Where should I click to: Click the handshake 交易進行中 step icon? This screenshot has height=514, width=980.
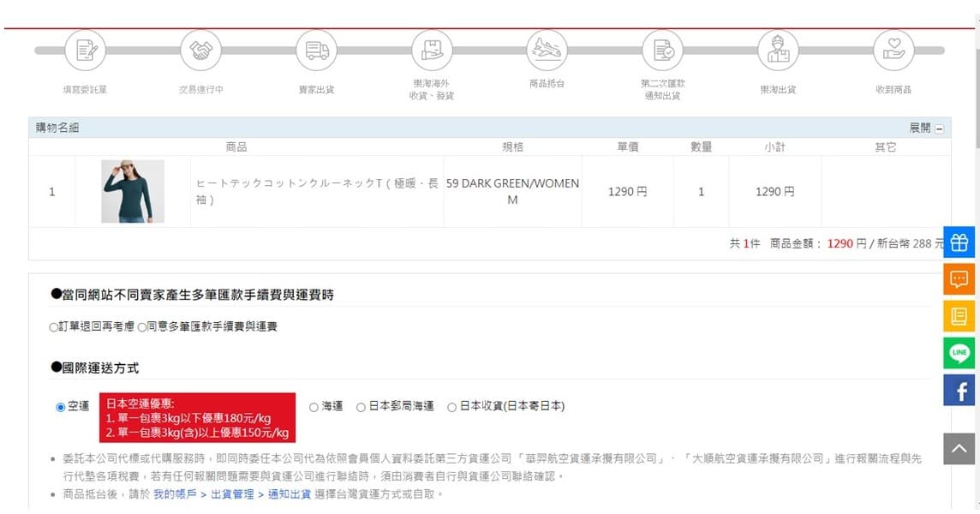point(200,50)
